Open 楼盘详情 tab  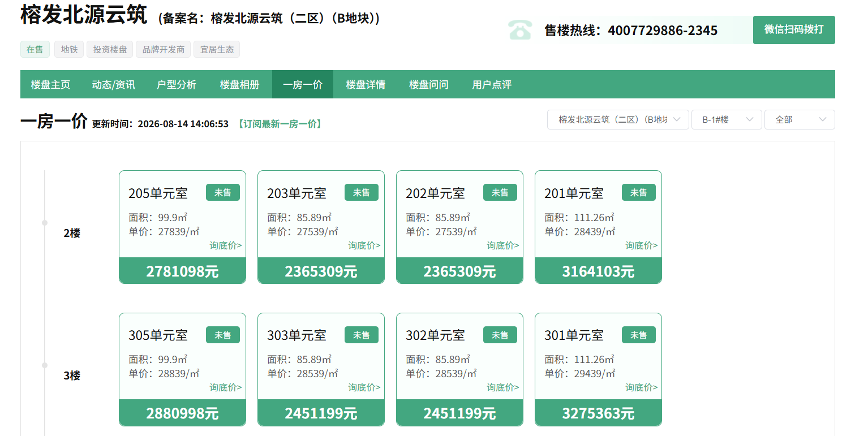tap(366, 84)
